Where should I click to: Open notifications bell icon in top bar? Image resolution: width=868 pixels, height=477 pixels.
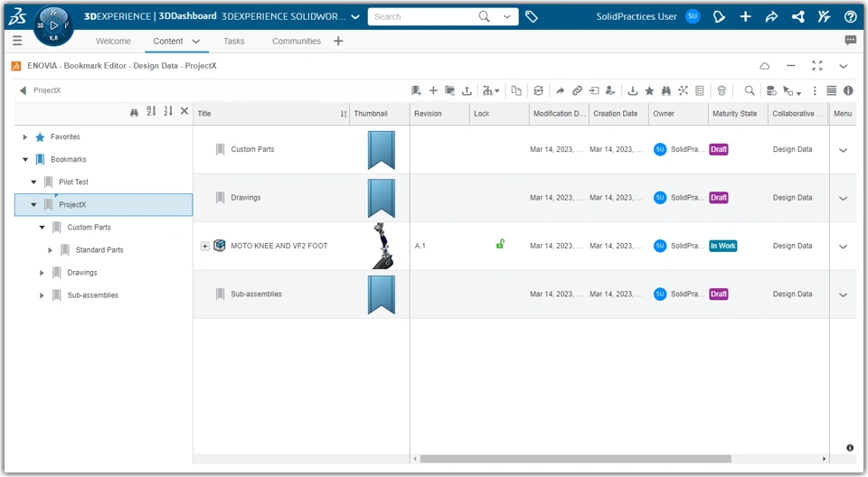click(719, 16)
